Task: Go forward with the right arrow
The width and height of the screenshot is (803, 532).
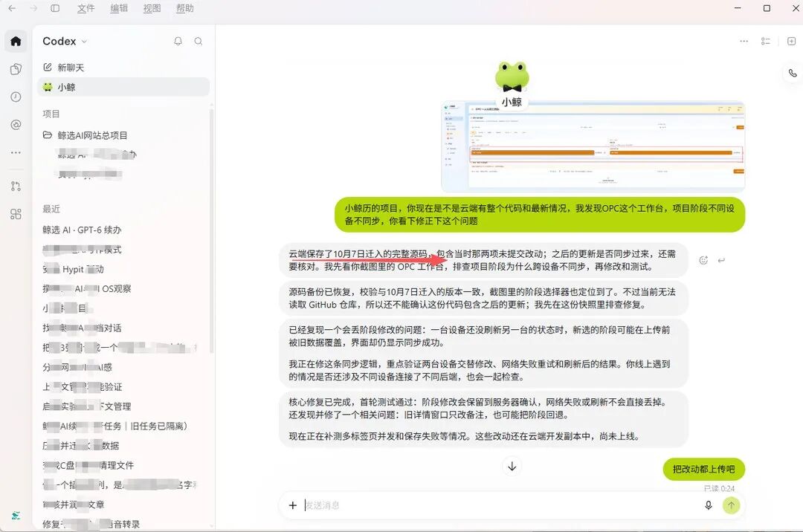Action: coord(33,8)
